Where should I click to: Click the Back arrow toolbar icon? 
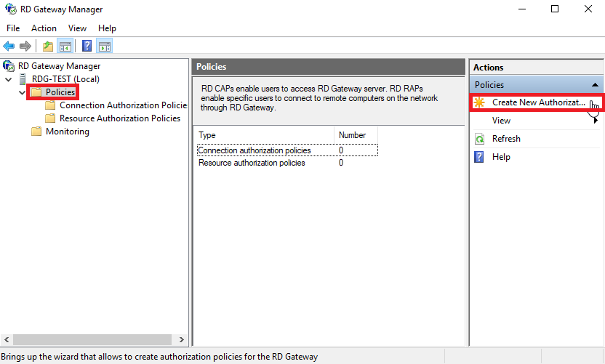coord(9,46)
